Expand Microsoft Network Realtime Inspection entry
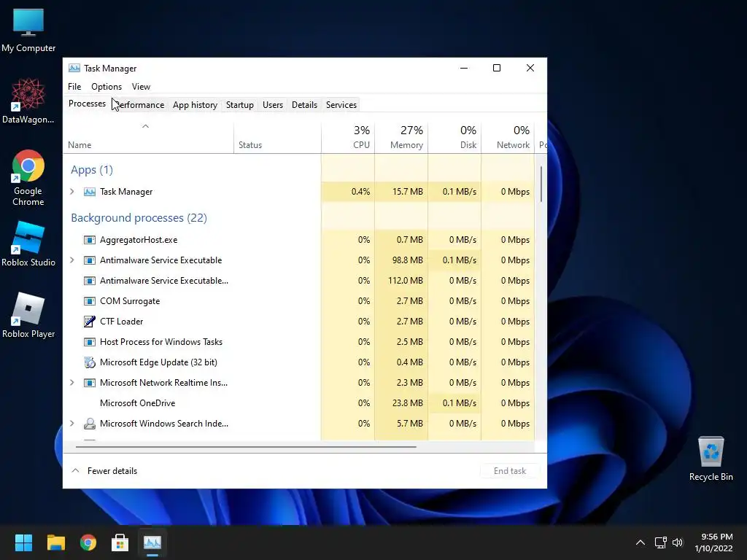 [x=72, y=382]
